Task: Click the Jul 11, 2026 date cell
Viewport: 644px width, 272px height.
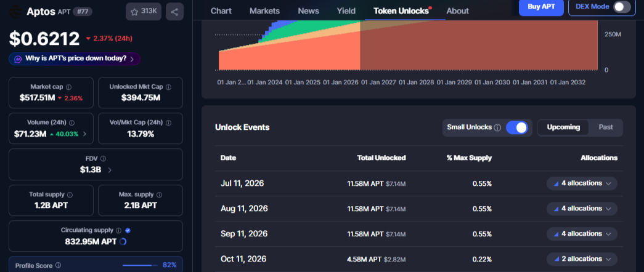Action: pyautogui.click(x=242, y=183)
